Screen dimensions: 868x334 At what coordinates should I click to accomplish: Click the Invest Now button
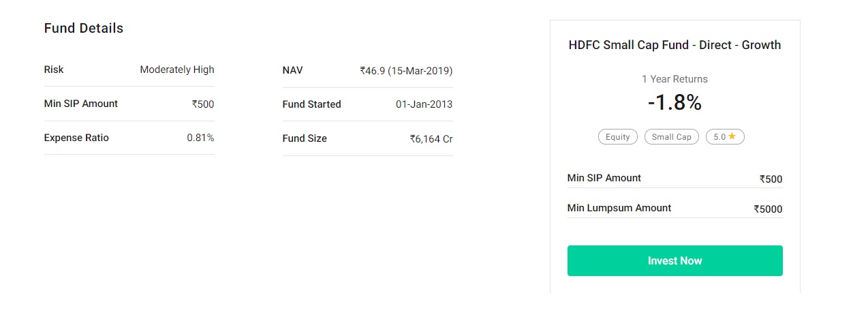675,261
